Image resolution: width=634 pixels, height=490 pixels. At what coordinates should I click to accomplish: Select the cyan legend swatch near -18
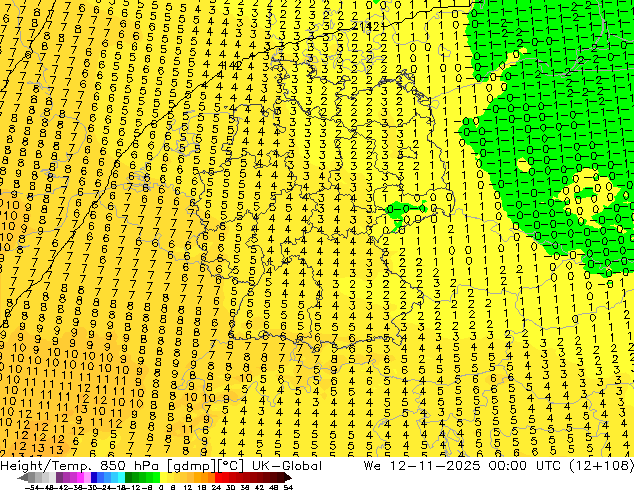point(121,477)
